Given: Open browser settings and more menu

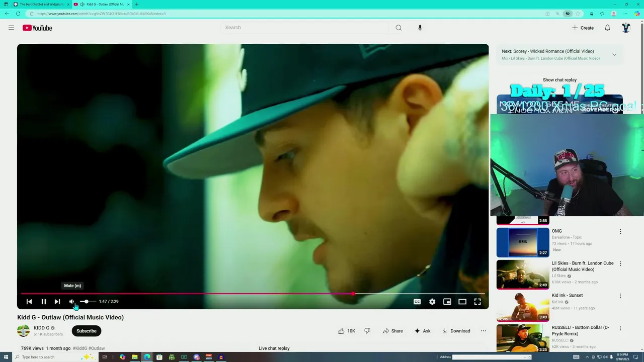Looking at the screenshot, I should coord(625,14).
